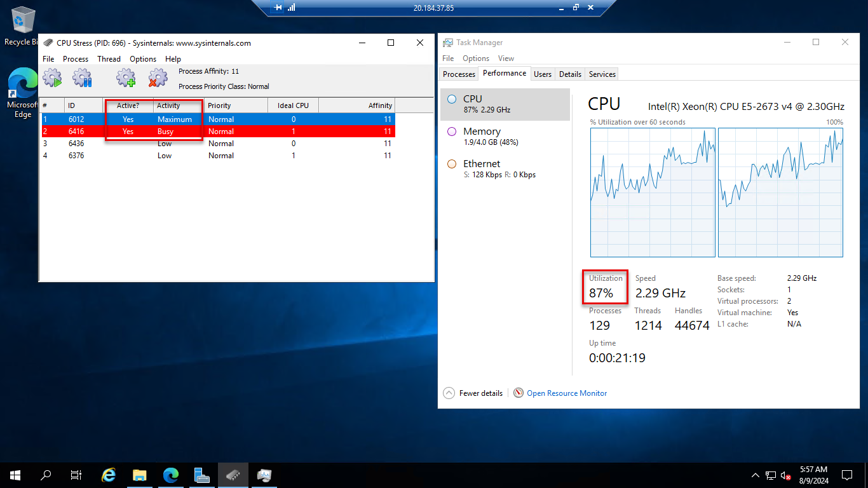Click the first CPU utilization graph
Screen dimensions: 868x488
click(653, 193)
